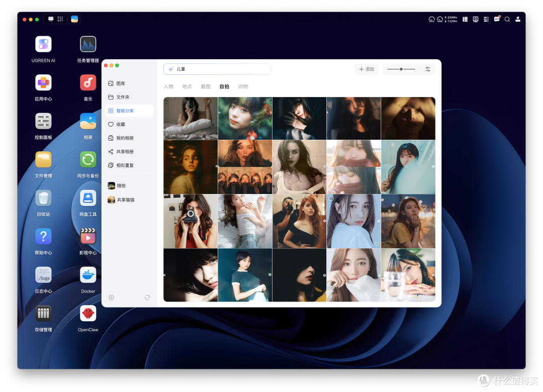Select the 自拍 tab

(224, 86)
